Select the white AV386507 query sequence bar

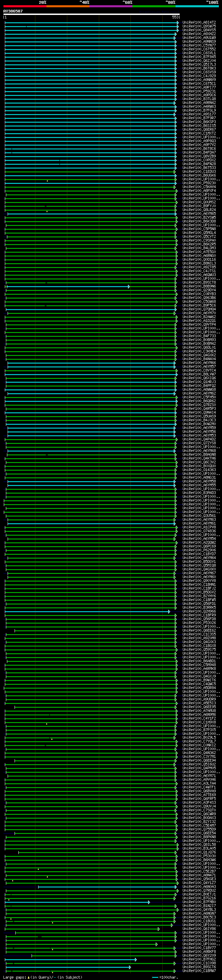(91, 15)
